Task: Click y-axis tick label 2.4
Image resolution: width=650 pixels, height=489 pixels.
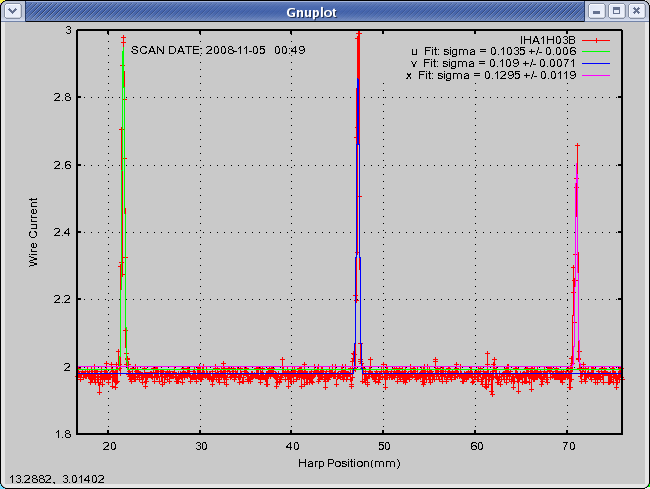Action: [x=62, y=232]
